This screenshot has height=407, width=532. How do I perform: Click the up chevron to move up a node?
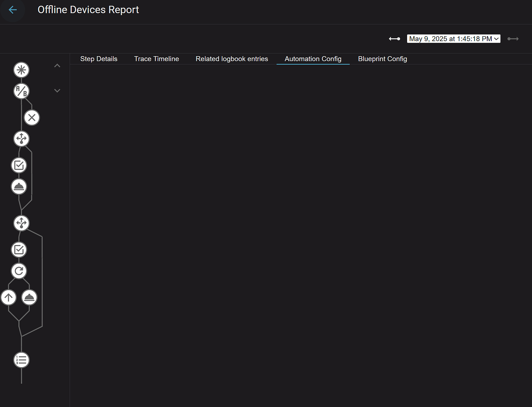pyautogui.click(x=57, y=65)
